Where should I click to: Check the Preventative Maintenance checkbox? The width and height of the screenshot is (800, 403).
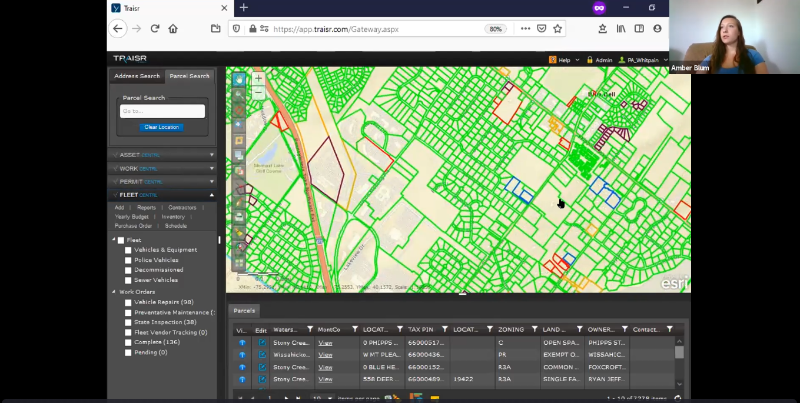(x=128, y=313)
